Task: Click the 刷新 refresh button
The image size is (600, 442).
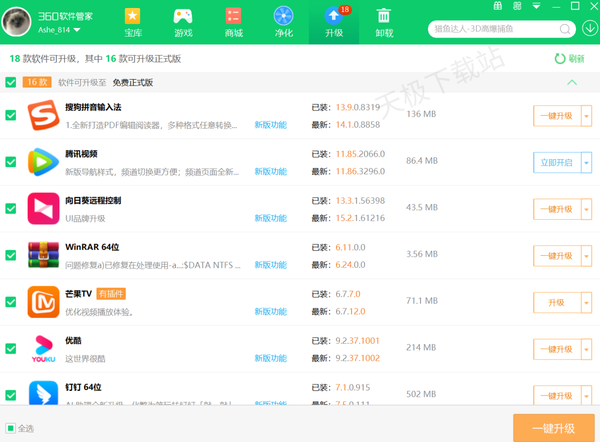Action: coord(569,59)
